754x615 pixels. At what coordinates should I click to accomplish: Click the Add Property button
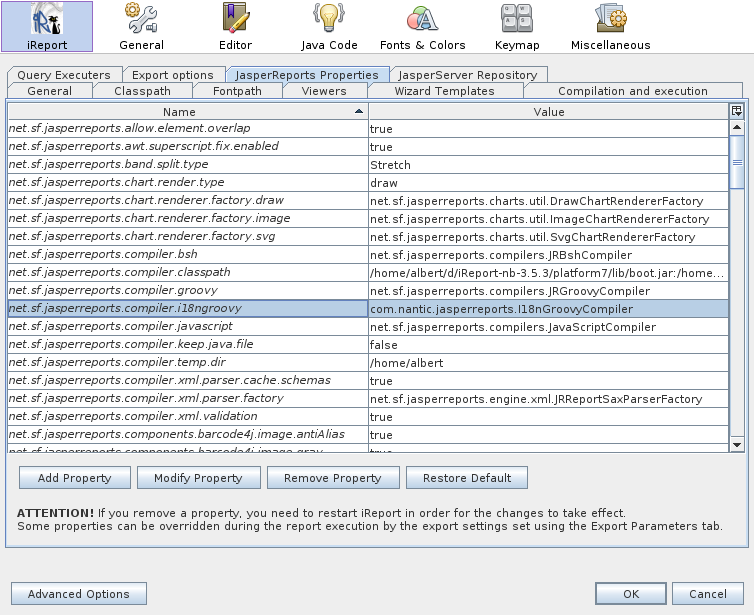click(x=75, y=477)
